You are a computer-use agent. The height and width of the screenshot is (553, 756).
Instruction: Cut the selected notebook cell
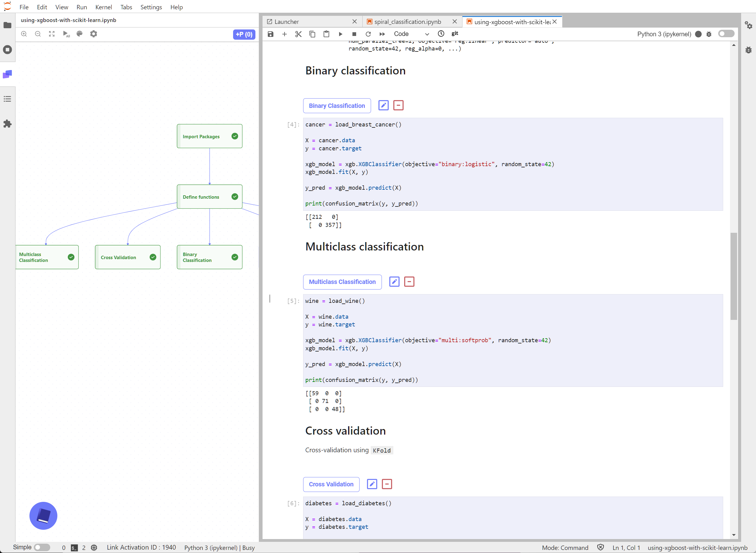point(298,34)
